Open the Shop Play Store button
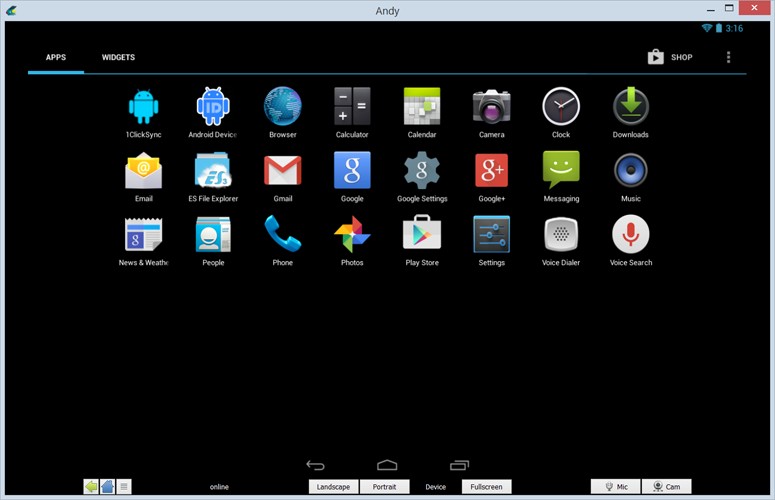The width and height of the screenshot is (775, 500). [670, 57]
